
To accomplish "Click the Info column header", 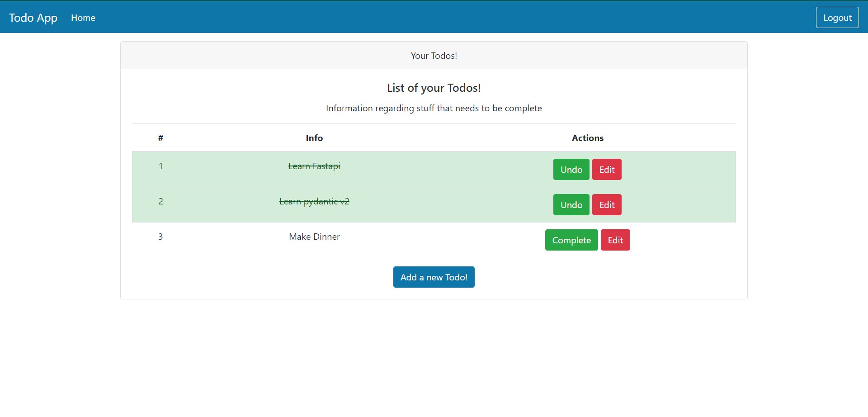I will pyautogui.click(x=314, y=138).
